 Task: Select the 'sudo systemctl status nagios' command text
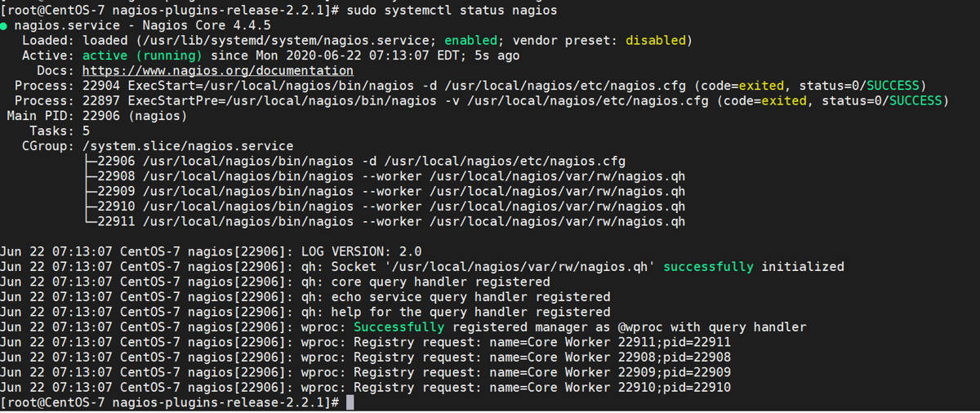point(452,11)
